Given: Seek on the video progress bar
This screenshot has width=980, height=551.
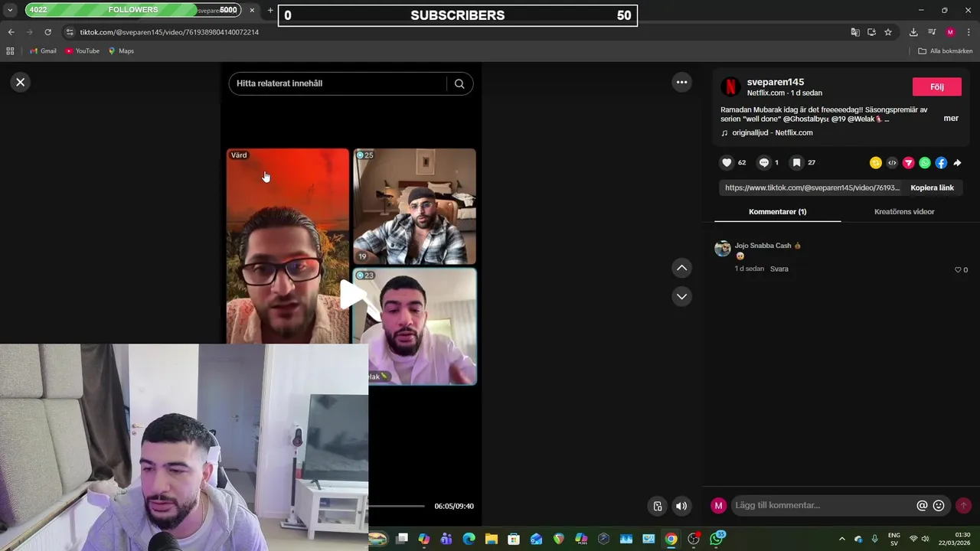Looking at the screenshot, I should click(x=396, y=506).
